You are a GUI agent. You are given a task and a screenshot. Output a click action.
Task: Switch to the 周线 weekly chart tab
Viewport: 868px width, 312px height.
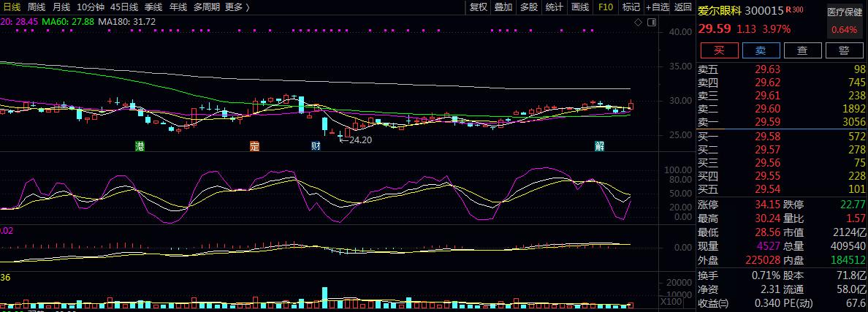37,7
